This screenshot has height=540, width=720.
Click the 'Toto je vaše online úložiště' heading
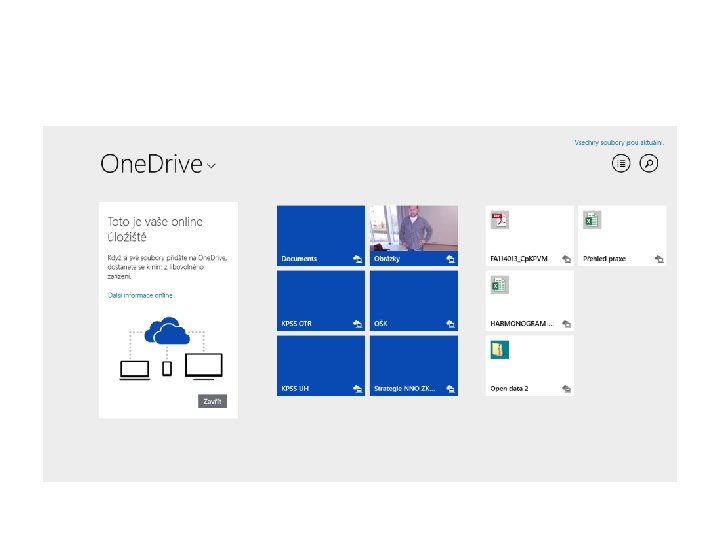[x=155, y=229]
